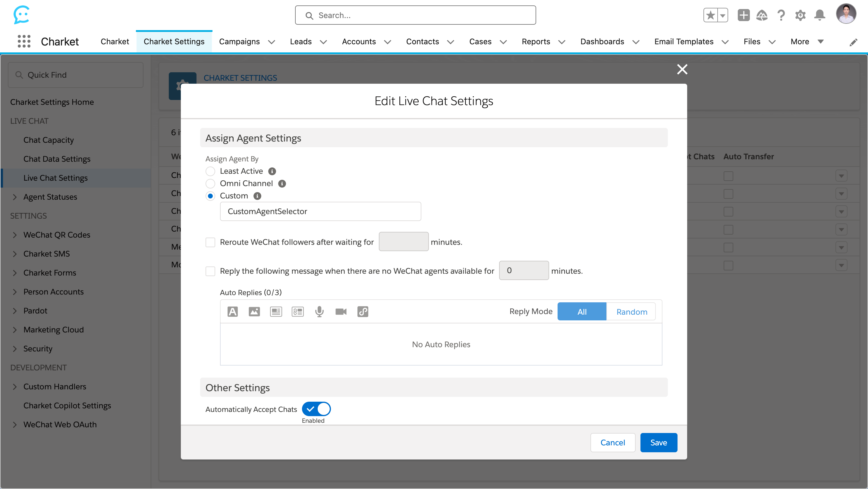Image resolution: width=868 pixels, height=489 pixels.
Task: Open the Leads tab
Action: (x=300, y=41)
